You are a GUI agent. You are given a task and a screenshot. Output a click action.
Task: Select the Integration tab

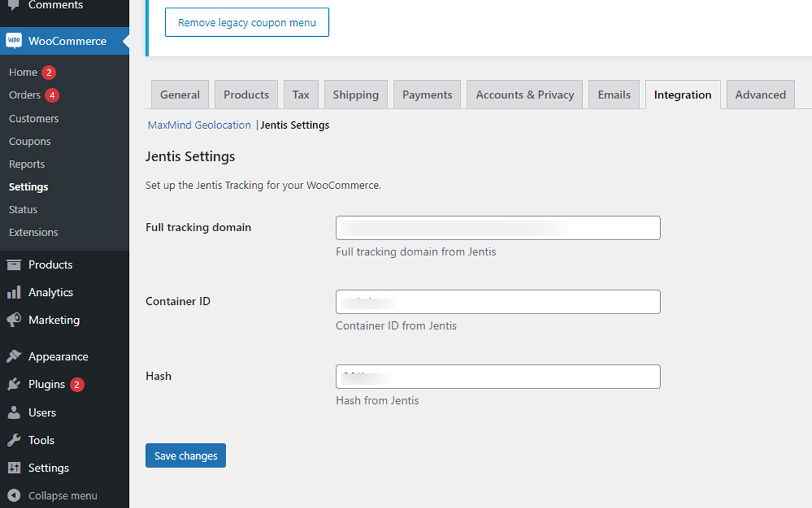click(682, 95)
